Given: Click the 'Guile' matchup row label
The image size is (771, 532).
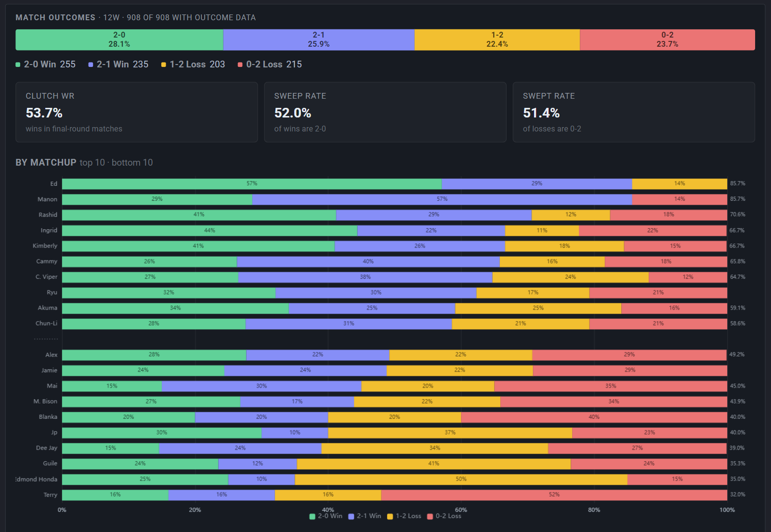Looking at the screenshot, I should 50,464.
